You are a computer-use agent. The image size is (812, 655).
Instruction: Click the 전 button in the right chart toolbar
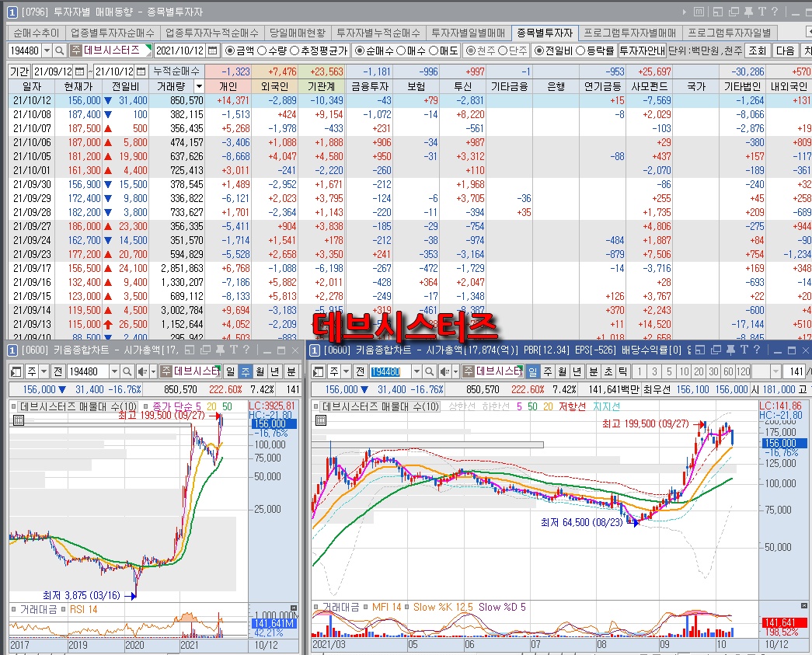tap(361, 371)
